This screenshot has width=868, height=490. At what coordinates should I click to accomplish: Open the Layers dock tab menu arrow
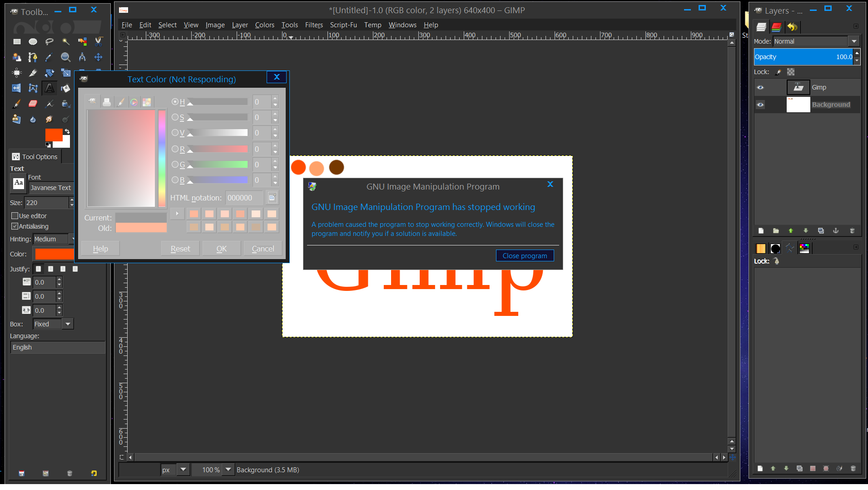[x=856, y=26]
